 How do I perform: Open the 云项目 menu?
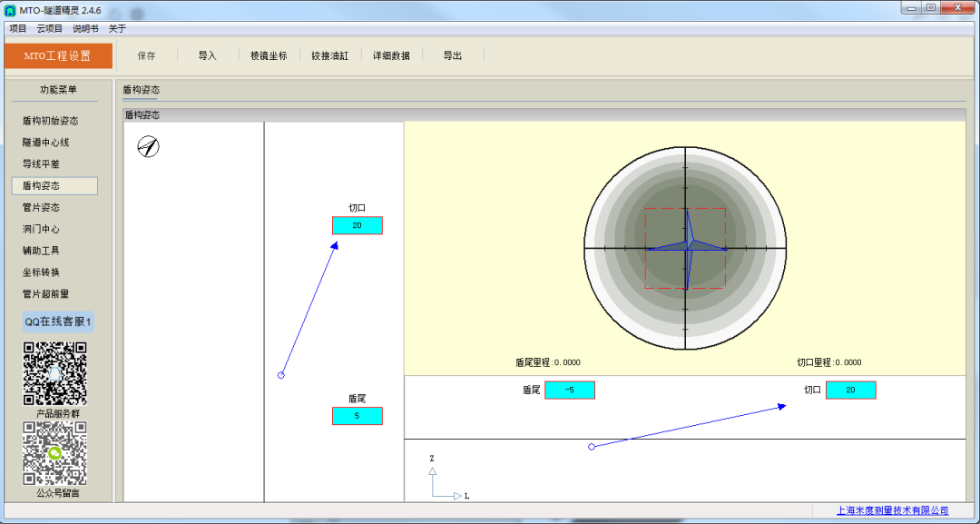click(x=50, y=28)
